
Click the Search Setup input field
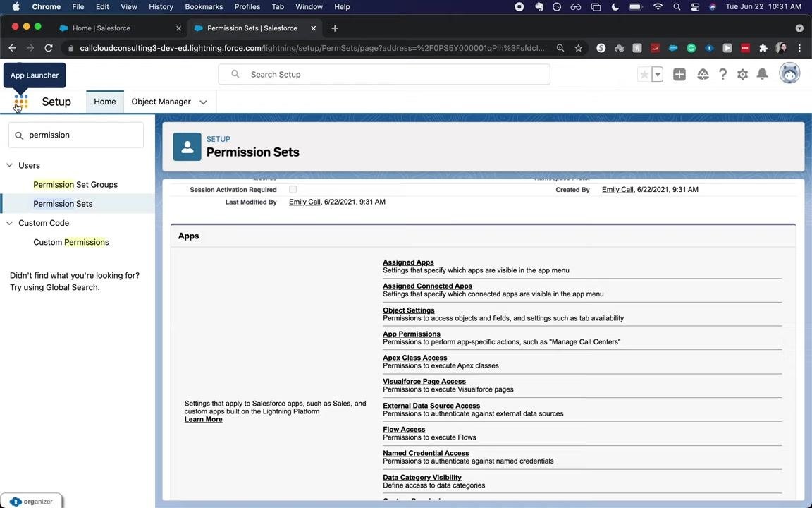tap(384, 75)
